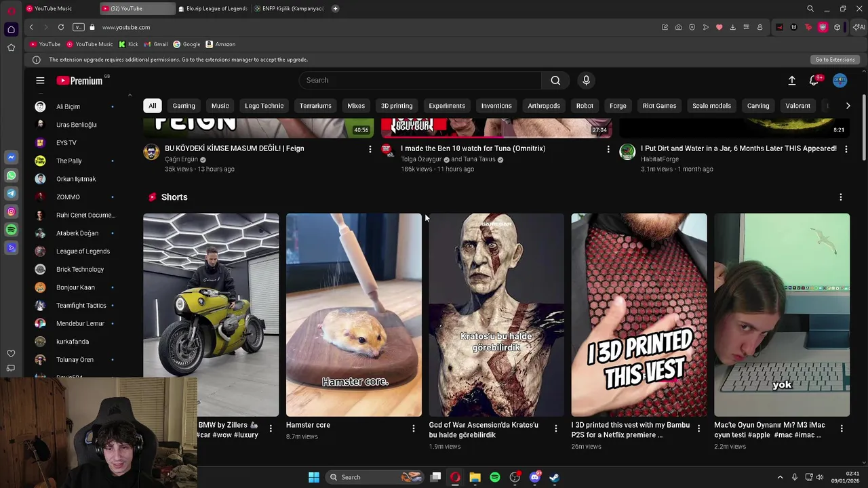868x488 pixels.
Task: Click the YouTube Premium logo
Action: [x=79, y=81]
